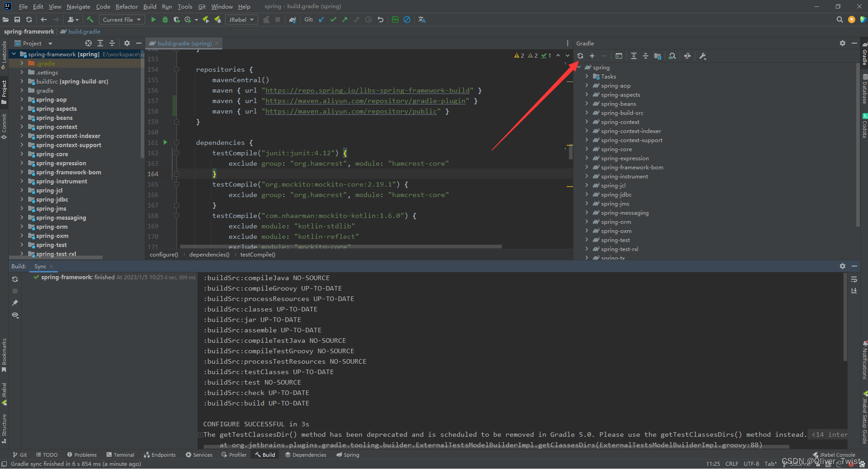Collapse the spring-framework root in Project tree
Screen dimensions: 868x469
tap(14, 54)
